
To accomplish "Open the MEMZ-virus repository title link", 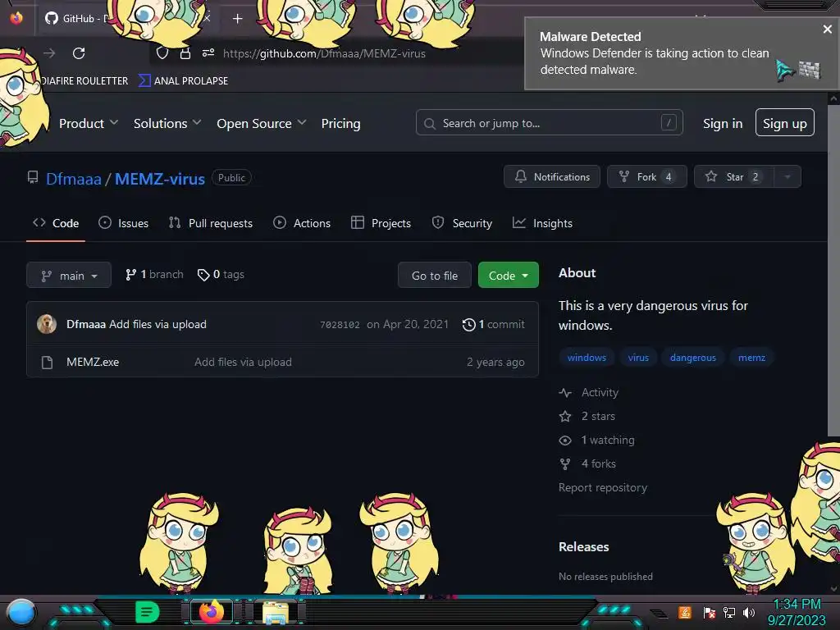I will [160, 179].
